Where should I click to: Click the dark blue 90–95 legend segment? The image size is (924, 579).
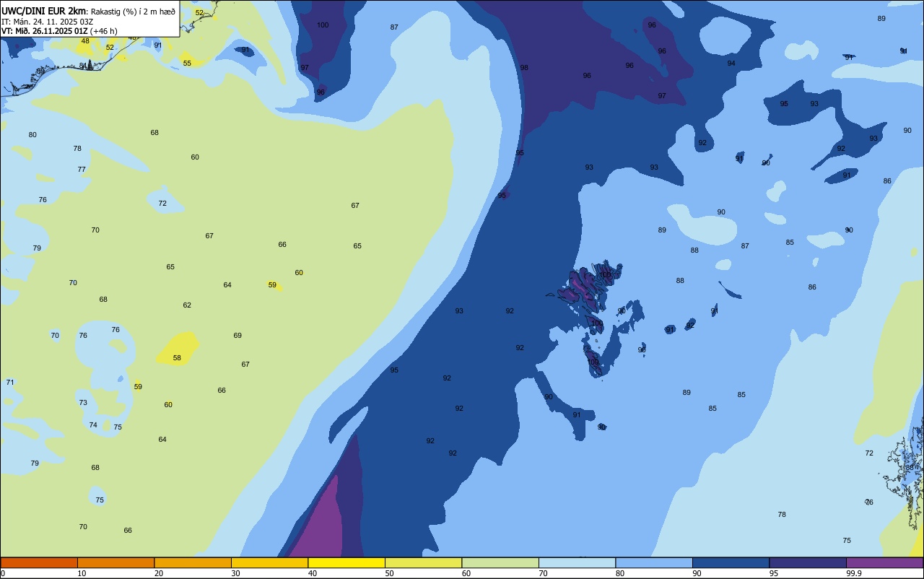pyautogui.click(x=731, y=562)
